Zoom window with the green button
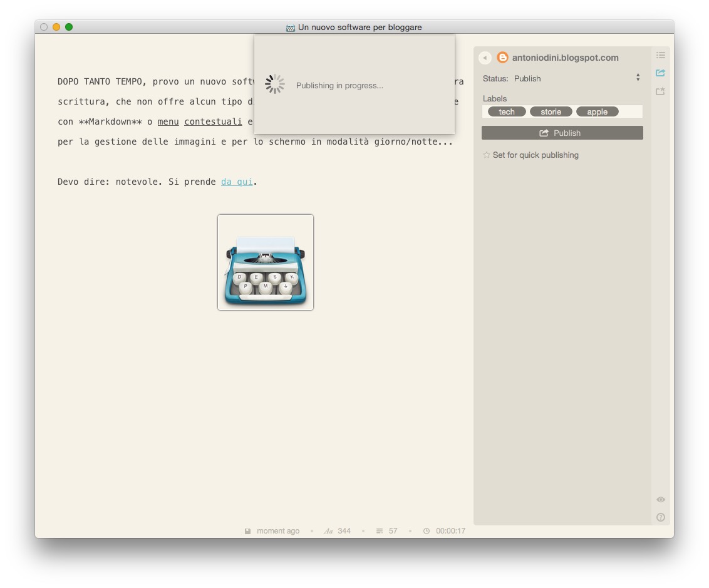 coord(69,27)
